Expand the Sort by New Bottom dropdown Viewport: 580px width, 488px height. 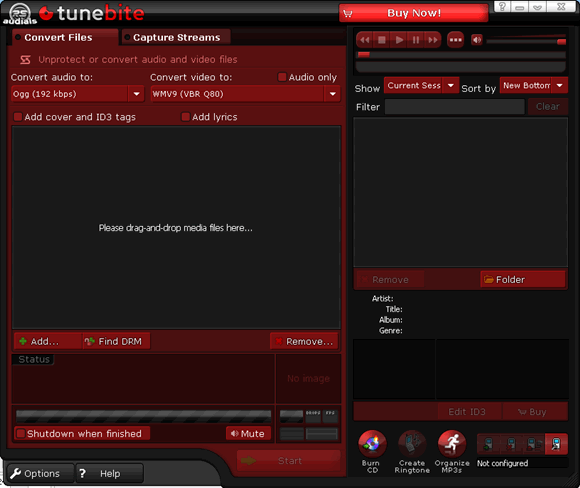560,85
